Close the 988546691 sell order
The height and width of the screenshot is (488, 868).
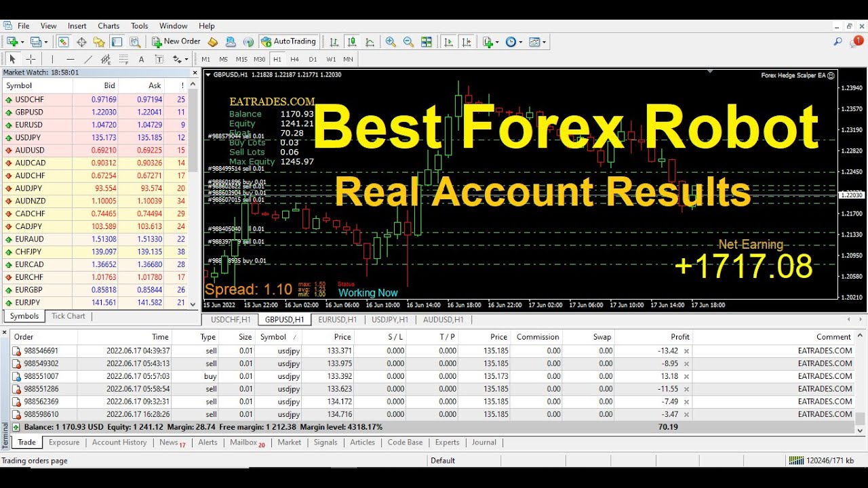click(686, 351)
